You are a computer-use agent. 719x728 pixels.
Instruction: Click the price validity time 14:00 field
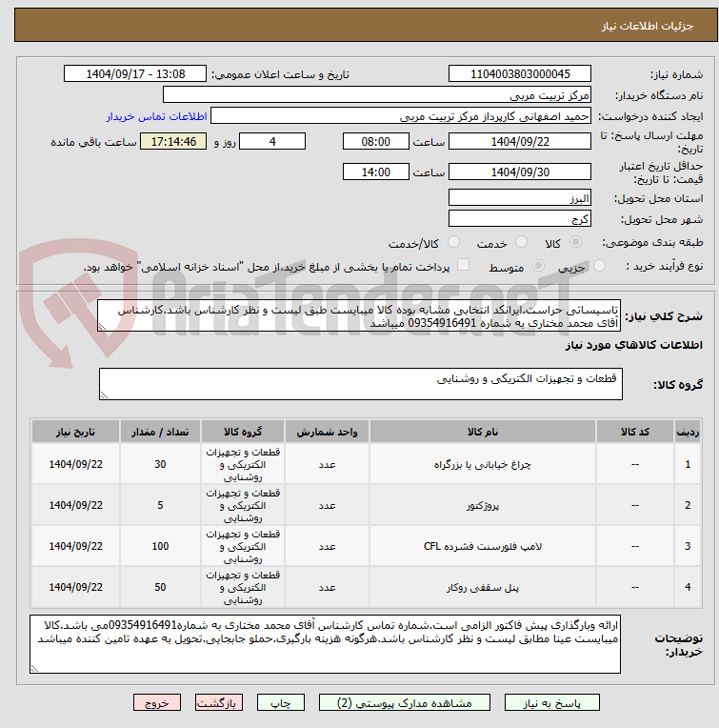click(376, 172)
